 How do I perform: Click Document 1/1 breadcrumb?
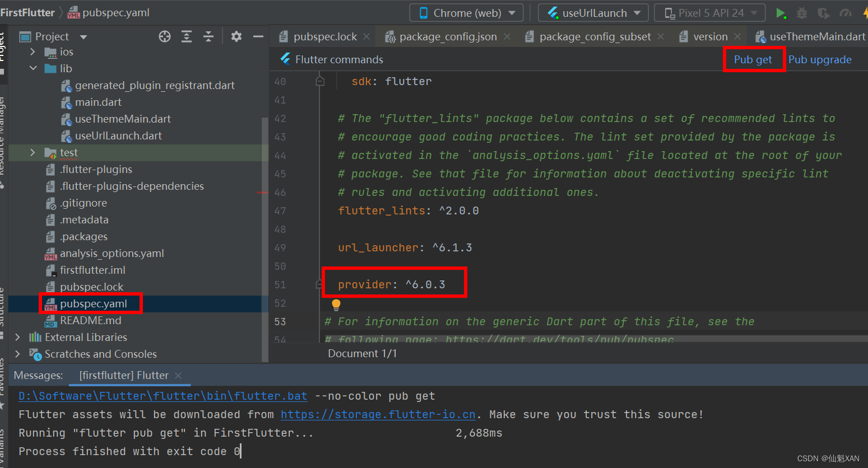coord(362,353)
